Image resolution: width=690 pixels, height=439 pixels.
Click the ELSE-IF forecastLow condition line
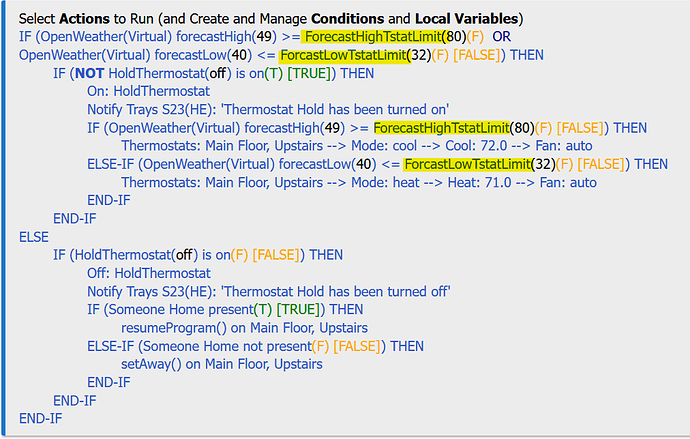377,164
